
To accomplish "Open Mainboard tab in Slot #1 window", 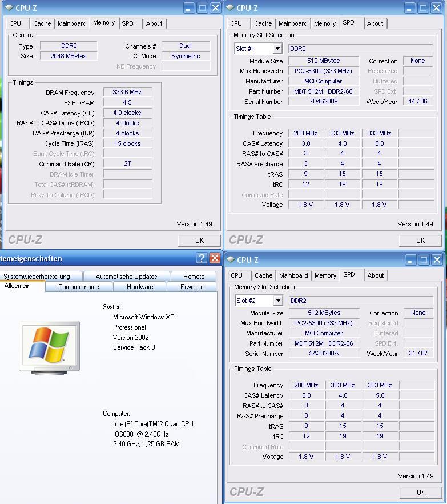I will 293,23.
